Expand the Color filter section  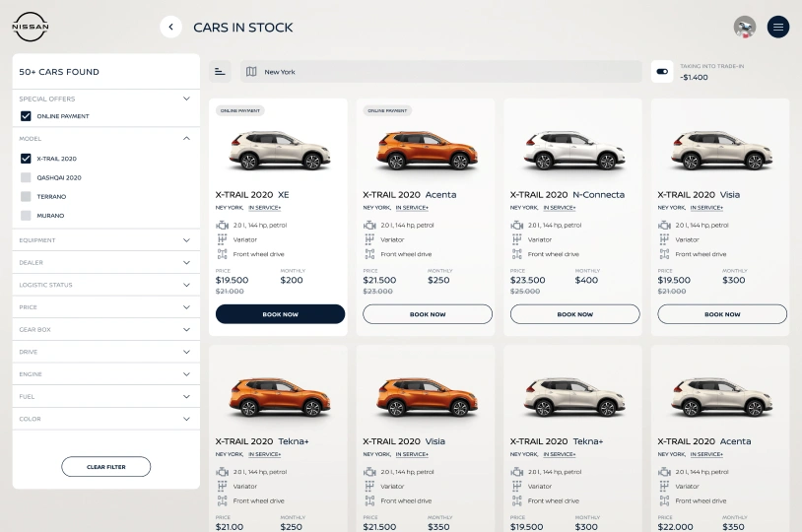click(x=186, y=419)
